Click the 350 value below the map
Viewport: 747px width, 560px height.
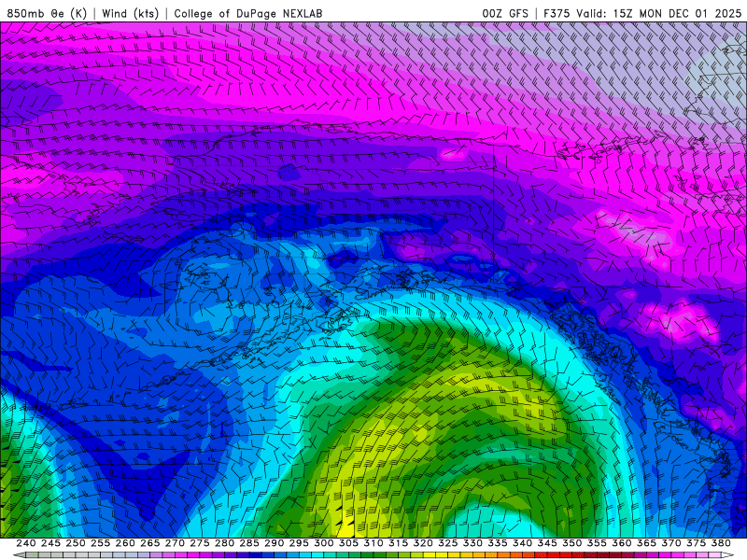(571, 543)
